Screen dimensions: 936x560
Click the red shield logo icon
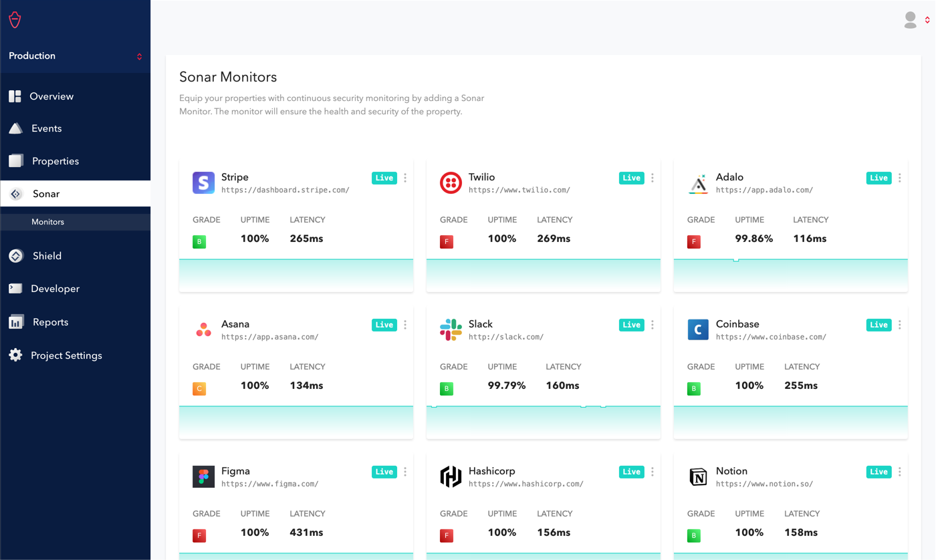[15, 19]
